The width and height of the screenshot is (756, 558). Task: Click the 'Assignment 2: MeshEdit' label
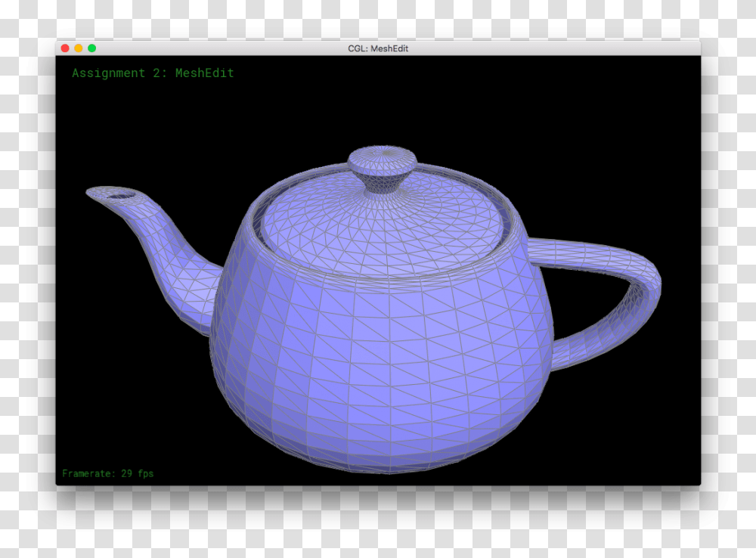[153, 73]
